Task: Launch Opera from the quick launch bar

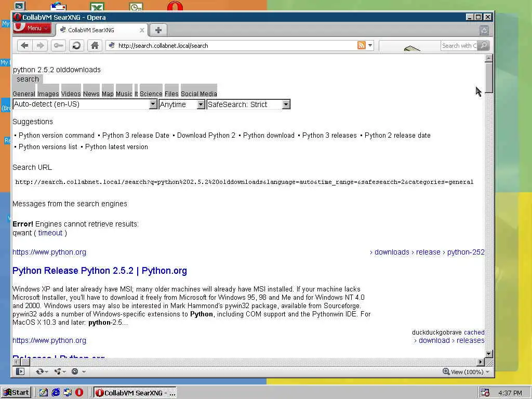Action: coord(79,393)
